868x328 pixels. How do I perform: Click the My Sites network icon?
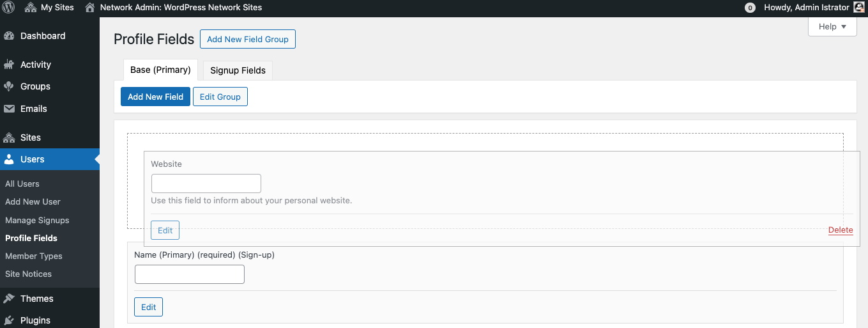click(x=31, y=8)
